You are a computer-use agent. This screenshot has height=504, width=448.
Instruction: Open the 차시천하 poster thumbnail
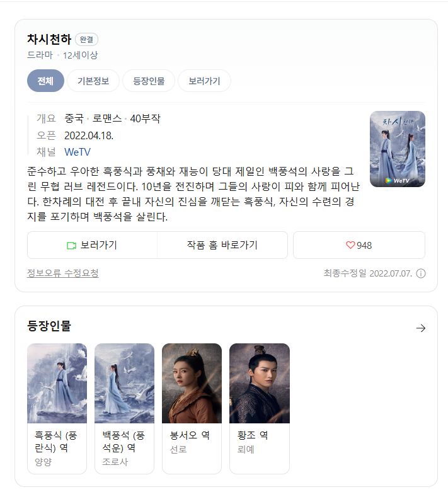(398, 149)
